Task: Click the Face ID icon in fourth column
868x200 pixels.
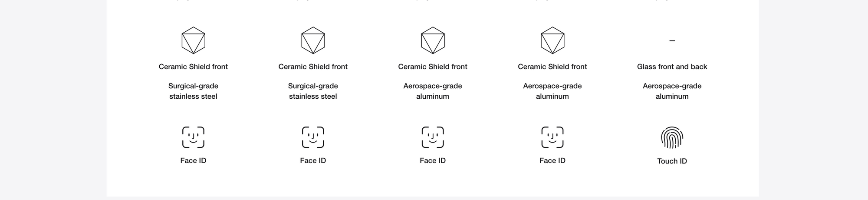Action: 552,137
